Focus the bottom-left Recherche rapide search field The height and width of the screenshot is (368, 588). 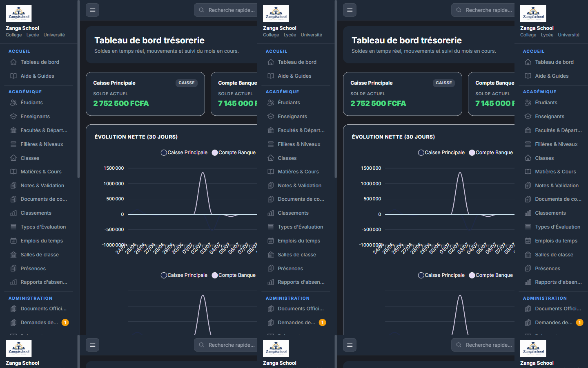[x=226, y=345]
